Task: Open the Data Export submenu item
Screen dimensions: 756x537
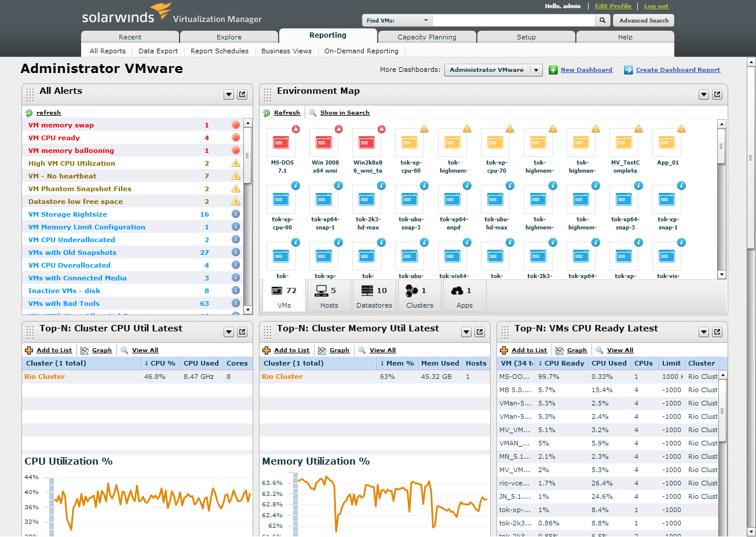Action: pyautogui.click(x=158, y=51)
